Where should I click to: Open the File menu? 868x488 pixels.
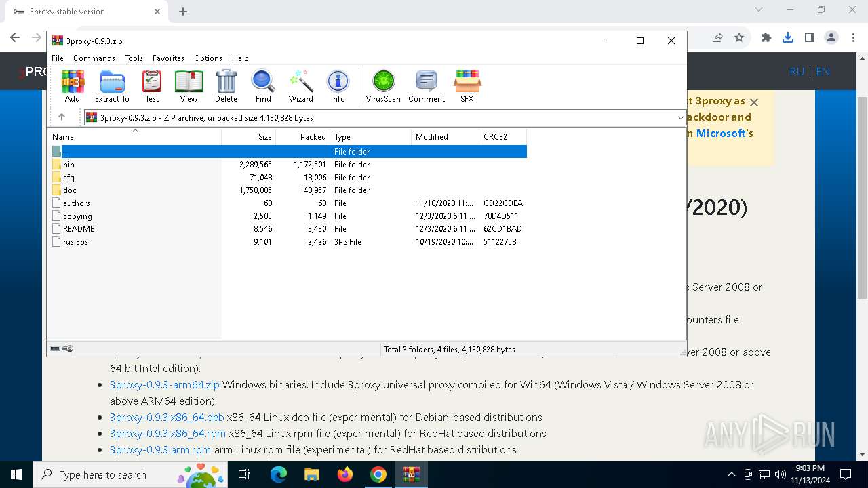58,58
